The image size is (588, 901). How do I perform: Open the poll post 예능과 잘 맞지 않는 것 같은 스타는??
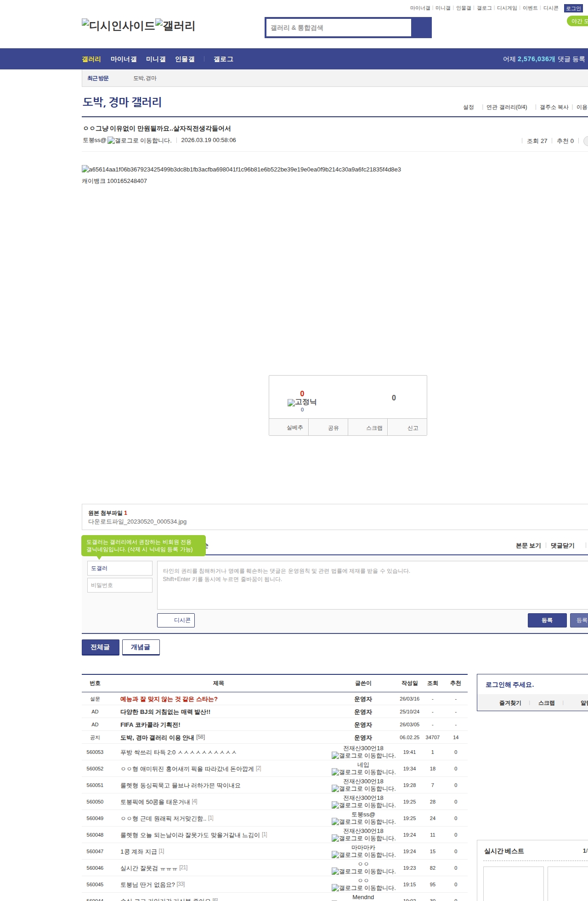[169, 699]
